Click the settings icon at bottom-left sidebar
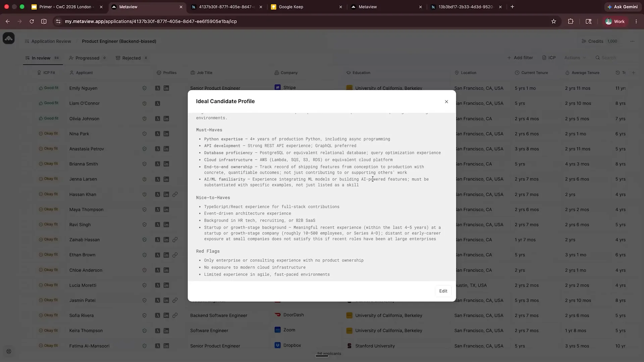The width and height of the screenshot is (644, 362). tap(9, 352)
